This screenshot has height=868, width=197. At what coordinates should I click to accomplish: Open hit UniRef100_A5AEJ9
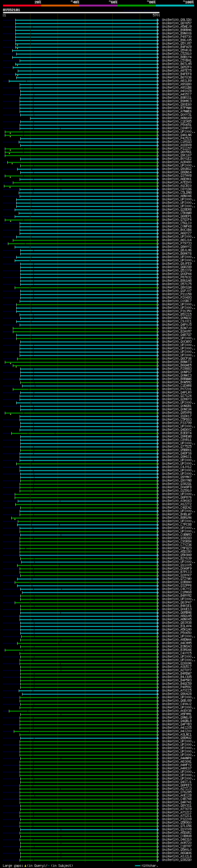click(x=176, y=26)
